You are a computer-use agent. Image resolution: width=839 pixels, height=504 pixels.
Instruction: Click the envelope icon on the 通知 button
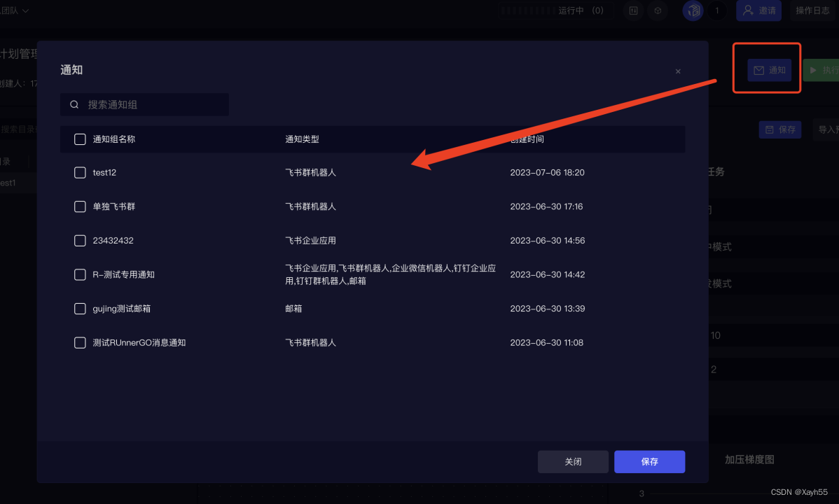[x=758, y=70]
